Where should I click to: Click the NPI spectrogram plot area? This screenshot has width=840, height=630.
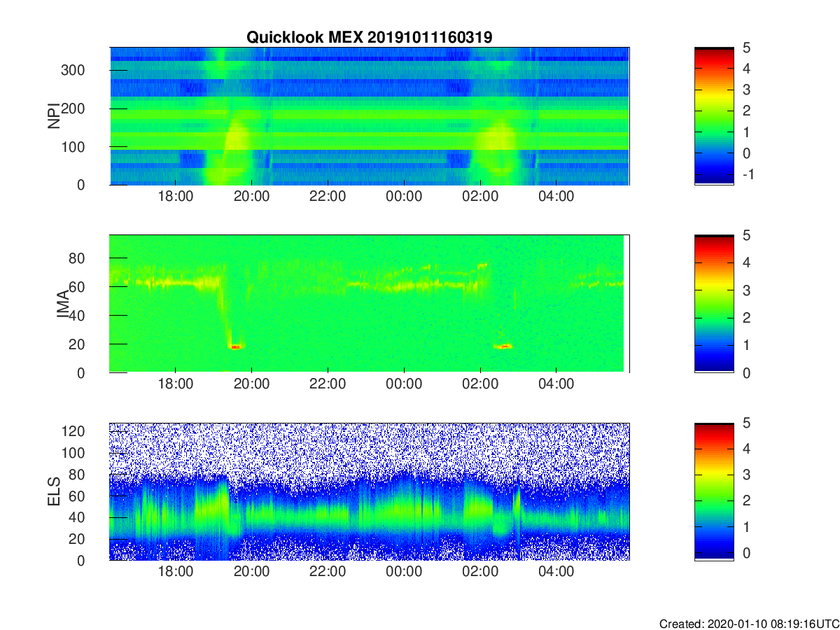click(369, 116)
